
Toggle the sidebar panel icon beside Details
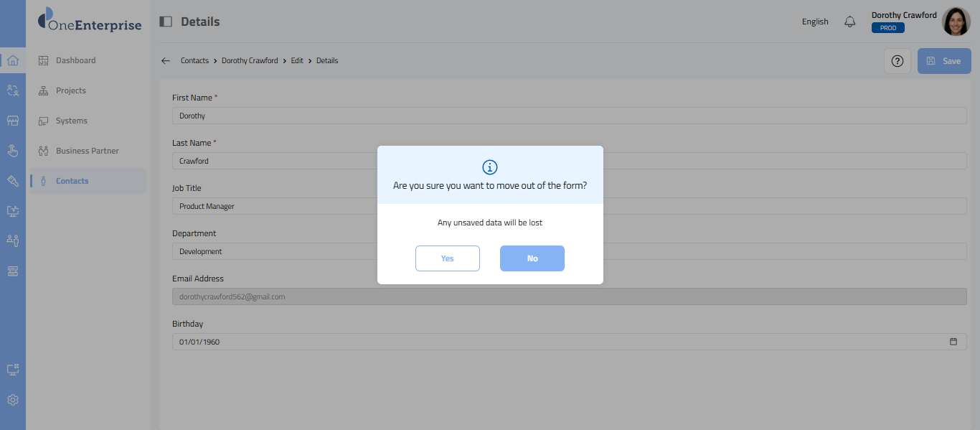point(166,22)
